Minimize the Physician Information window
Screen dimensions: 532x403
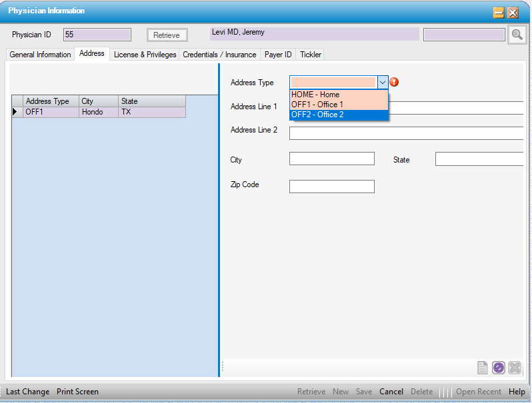[498, 12]
